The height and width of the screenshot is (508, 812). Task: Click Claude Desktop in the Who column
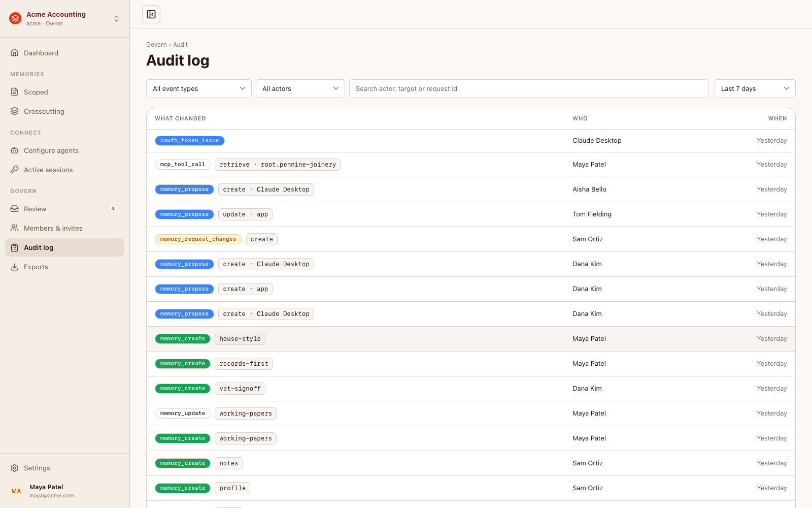[x=597, y=141]
